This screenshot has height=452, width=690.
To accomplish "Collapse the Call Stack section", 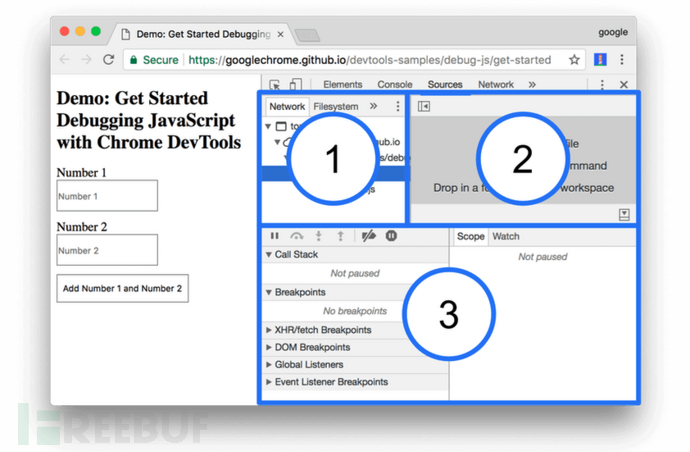I will pyautogui.click(x=269, y=254).
